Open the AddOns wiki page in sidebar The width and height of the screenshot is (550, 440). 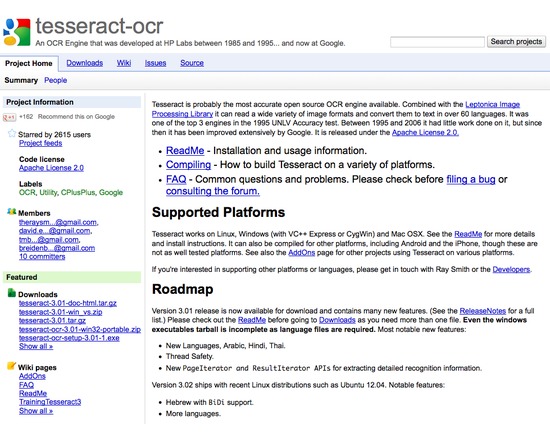point(32,376)
